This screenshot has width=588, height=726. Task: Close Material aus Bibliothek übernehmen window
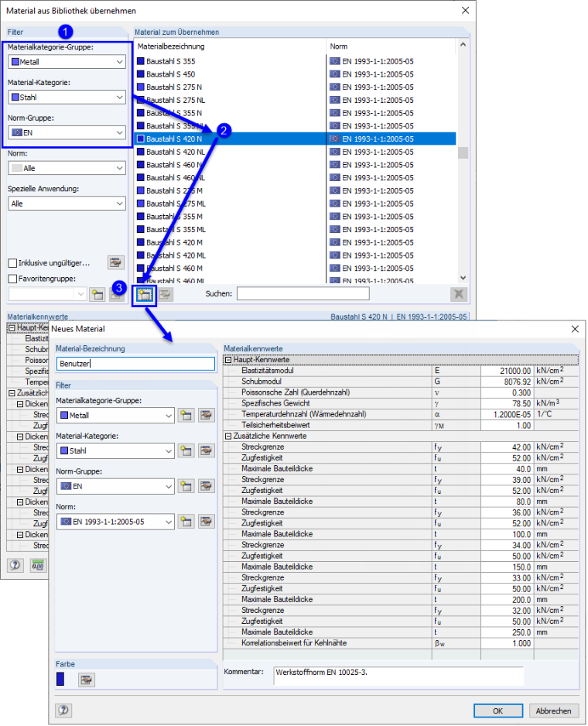click(x=465, y=10)
